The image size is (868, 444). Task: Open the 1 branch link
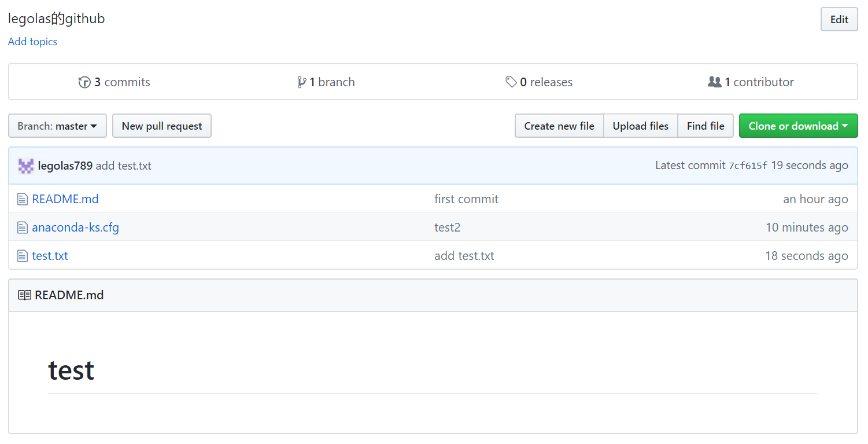[326, 82]
